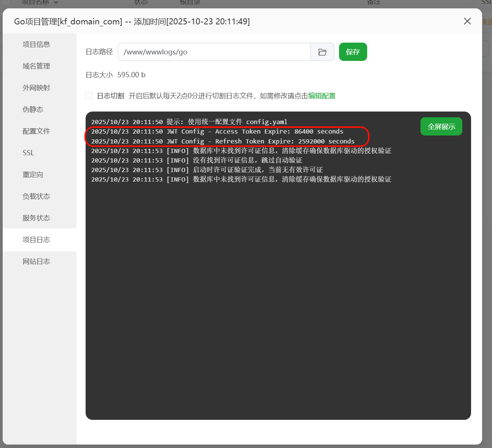This screenshot has width=492, height=448.
Task: Open the 重定向 tab
Action: (x=33, y=175)
